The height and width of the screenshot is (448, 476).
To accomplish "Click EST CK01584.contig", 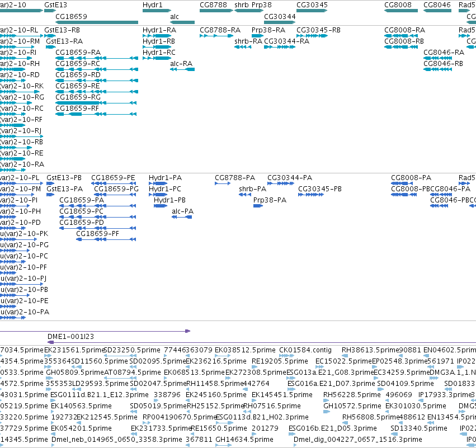I will [x=305, y=350].
